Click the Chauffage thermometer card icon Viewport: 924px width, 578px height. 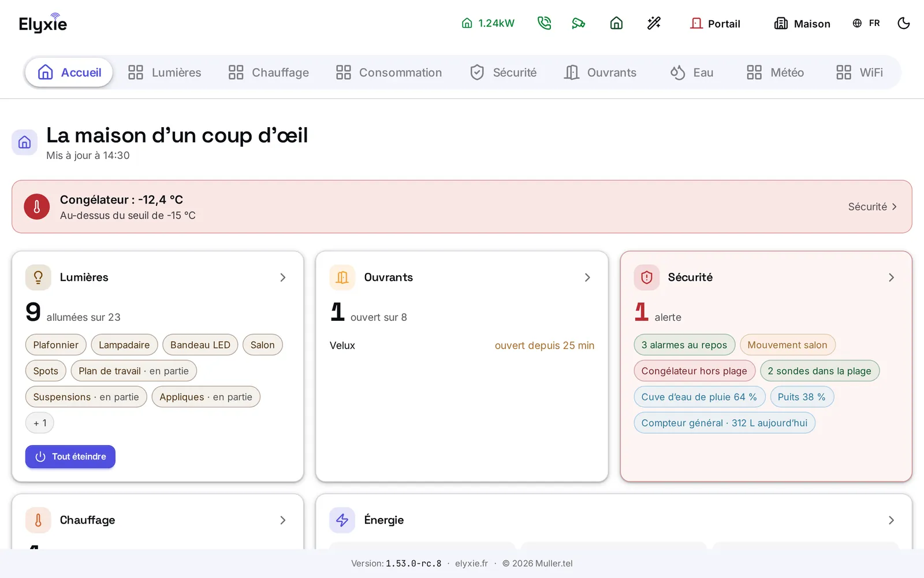(x=38, y=520)
